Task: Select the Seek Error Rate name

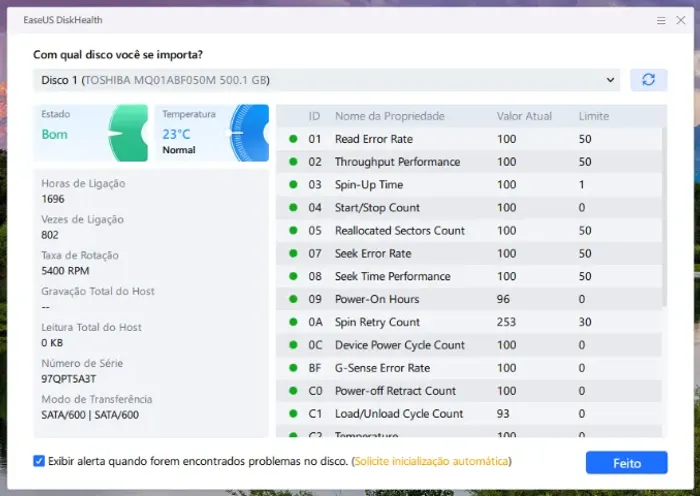Action: 373,253
